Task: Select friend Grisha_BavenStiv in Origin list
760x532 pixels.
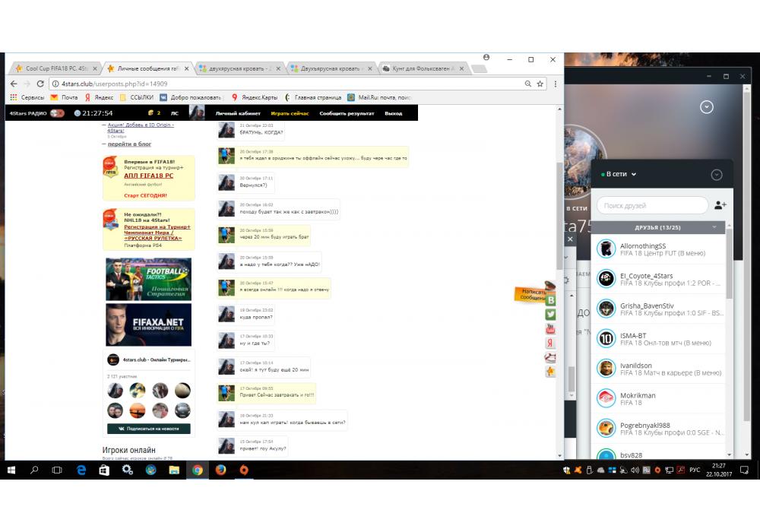Action: 657,309
